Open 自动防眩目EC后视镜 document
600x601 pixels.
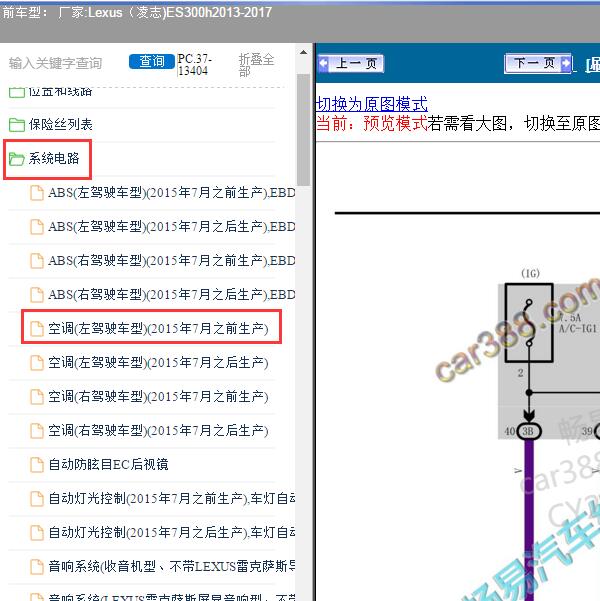coord(108,464)
